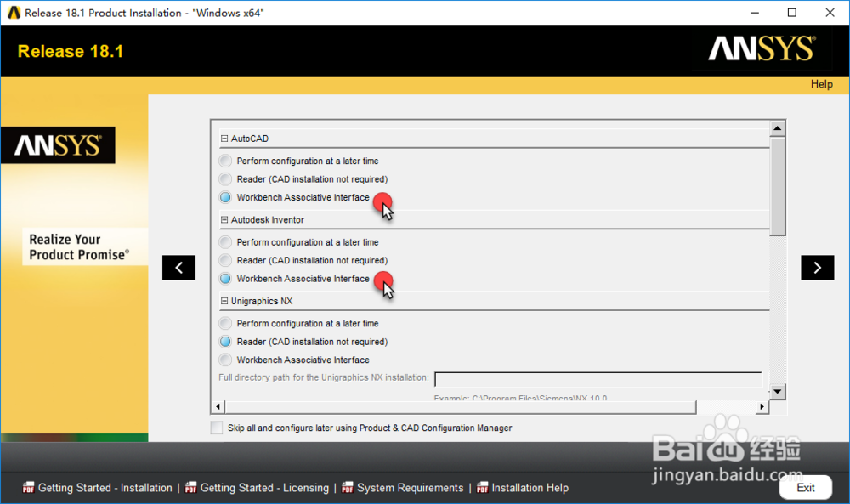This screenshot has width=850, height=504.
Task: Click the ANSYS app icon in title bar
Action: 14,13
